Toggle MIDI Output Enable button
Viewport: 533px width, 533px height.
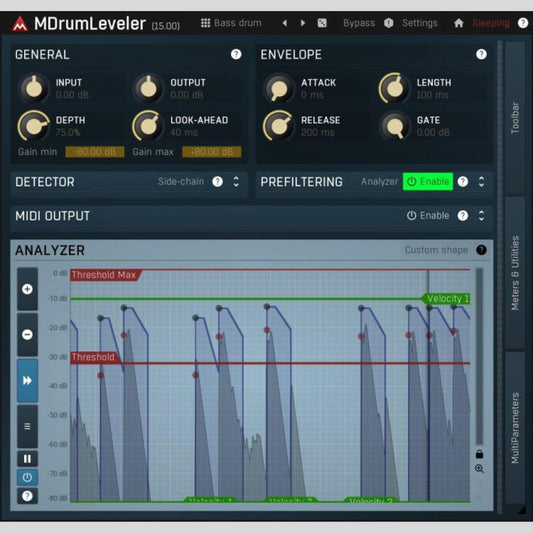click(428, 216)
